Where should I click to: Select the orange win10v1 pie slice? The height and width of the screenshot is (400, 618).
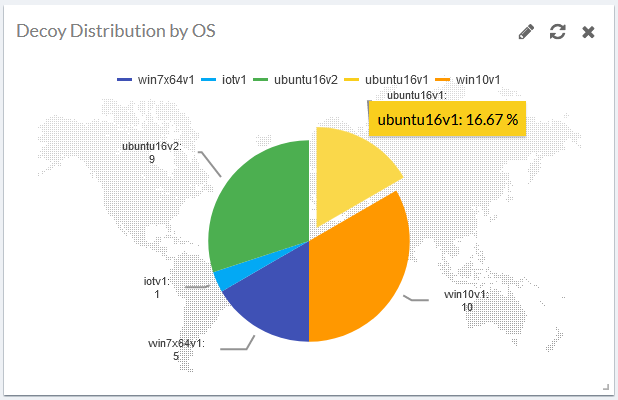[355, 272]
